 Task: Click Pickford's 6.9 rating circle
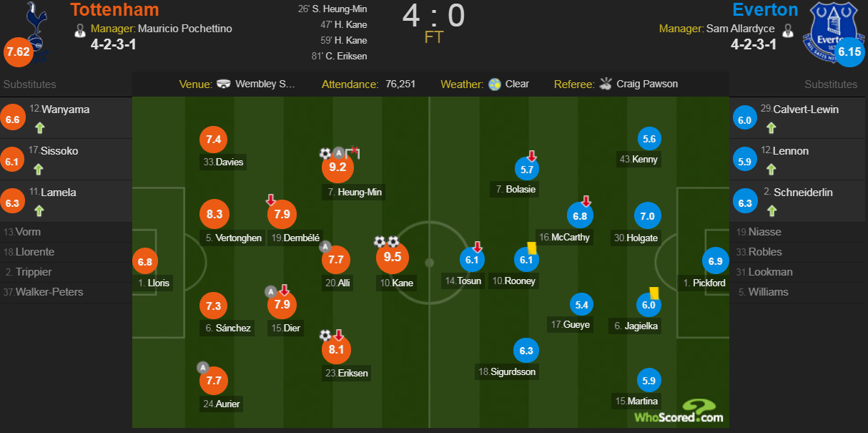(715, 261)
